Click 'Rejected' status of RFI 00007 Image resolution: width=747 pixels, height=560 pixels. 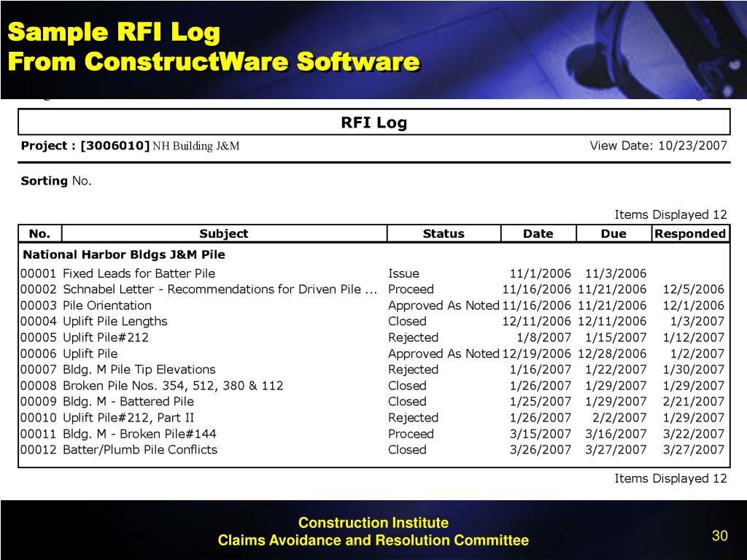[414, 370]
